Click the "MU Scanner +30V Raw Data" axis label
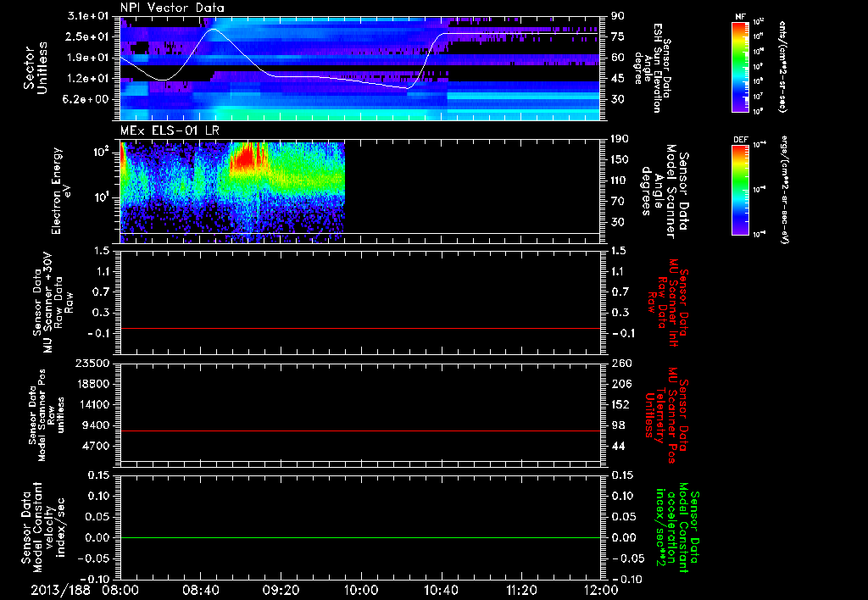 click(53, 303)
